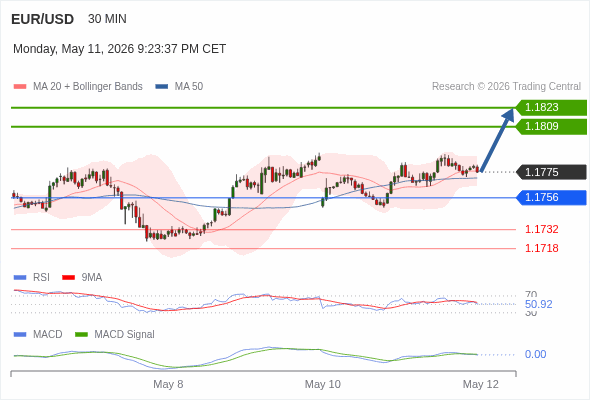
Task: Click the MA 20 Bollinger Bands red swatch
Action: point(20,87)
